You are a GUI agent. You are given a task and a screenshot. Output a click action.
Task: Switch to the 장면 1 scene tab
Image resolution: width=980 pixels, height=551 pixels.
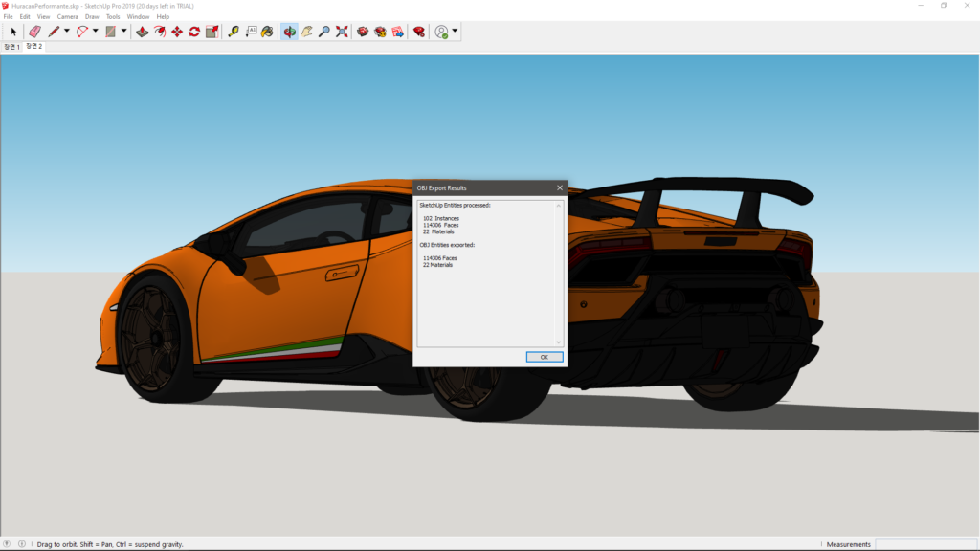coord(11,47)
